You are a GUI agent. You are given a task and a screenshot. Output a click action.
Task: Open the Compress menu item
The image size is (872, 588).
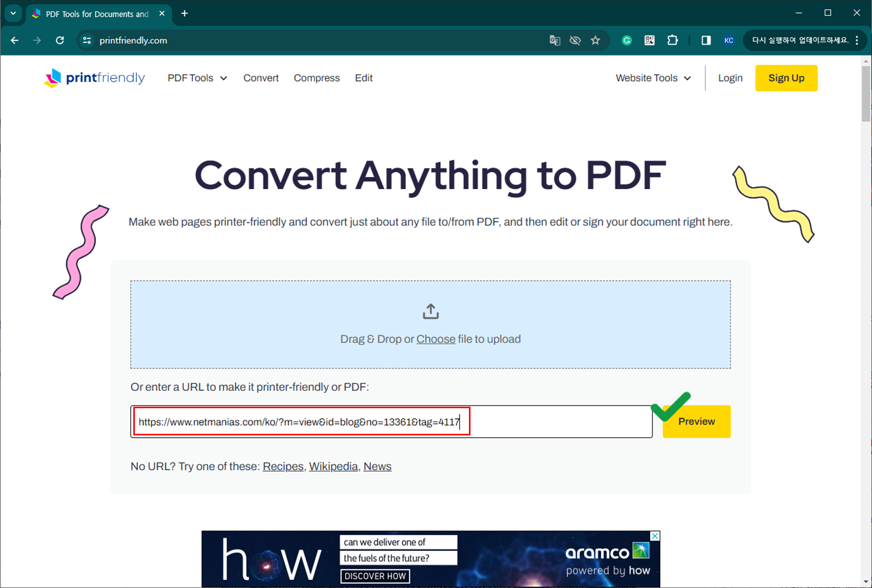point(317,78)
